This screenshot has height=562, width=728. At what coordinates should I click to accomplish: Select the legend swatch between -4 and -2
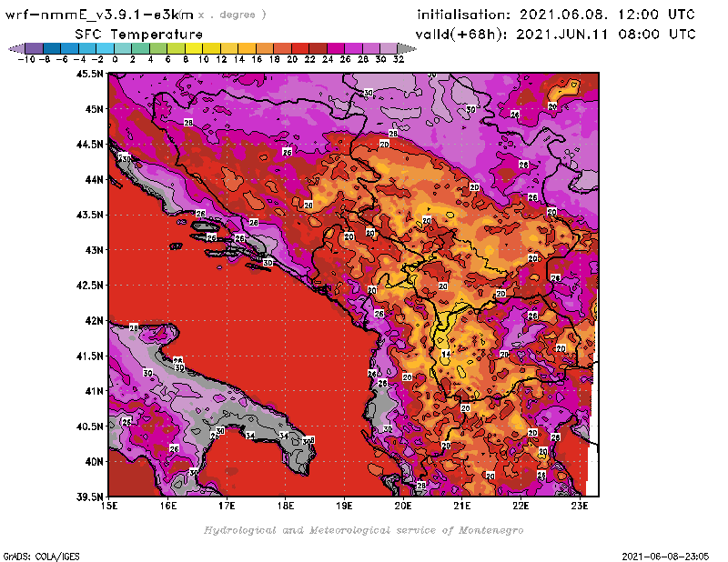(x=87, y=48)
